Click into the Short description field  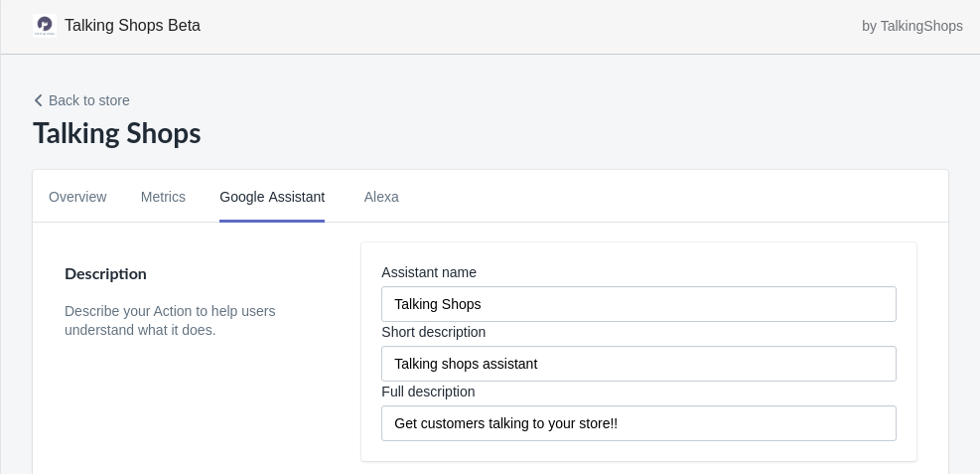pyautogui.click(x=638, y=364)
